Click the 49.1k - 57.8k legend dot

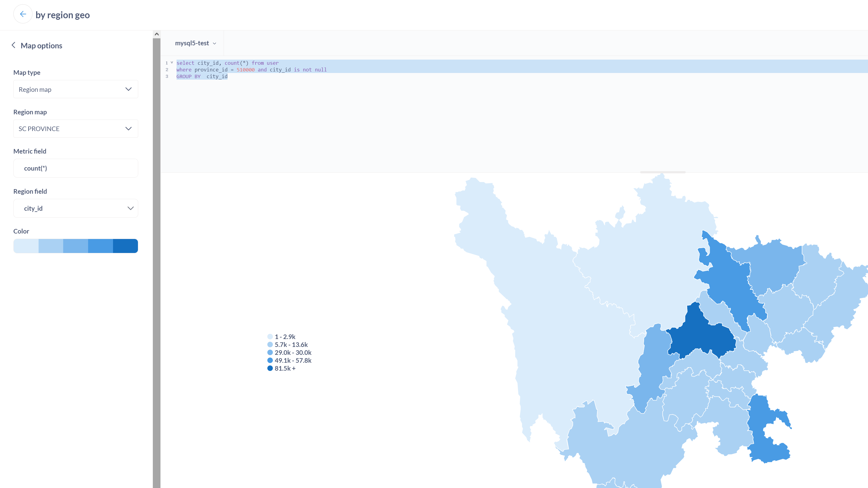270,360
